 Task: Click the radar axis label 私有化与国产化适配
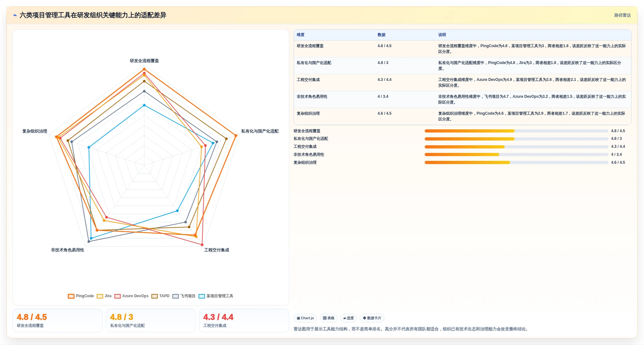260,131
